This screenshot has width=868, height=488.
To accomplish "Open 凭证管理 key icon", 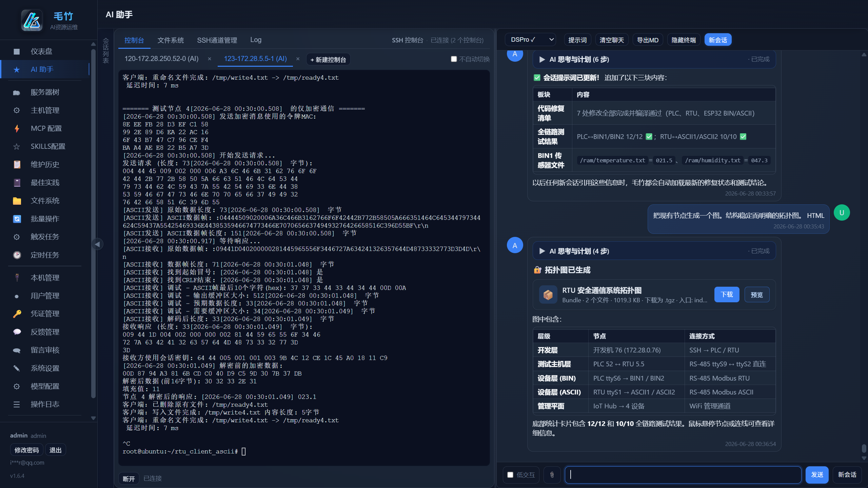I will click(17, 314).
